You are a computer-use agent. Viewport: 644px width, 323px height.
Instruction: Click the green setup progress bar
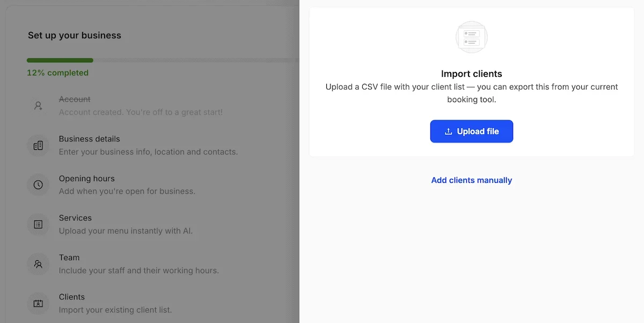[60, 60]
